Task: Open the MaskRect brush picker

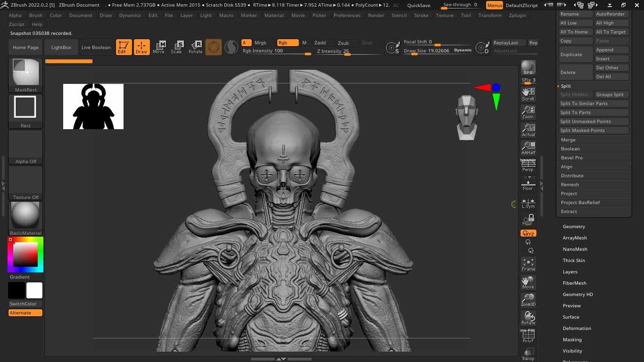Action: click(x=25, y=75)
